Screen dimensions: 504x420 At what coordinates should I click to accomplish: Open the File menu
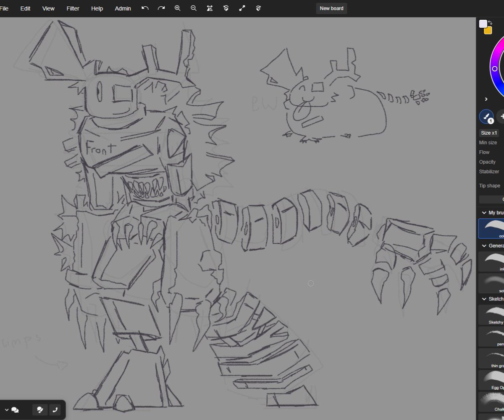pyautogui.click(x=4, y=8)
